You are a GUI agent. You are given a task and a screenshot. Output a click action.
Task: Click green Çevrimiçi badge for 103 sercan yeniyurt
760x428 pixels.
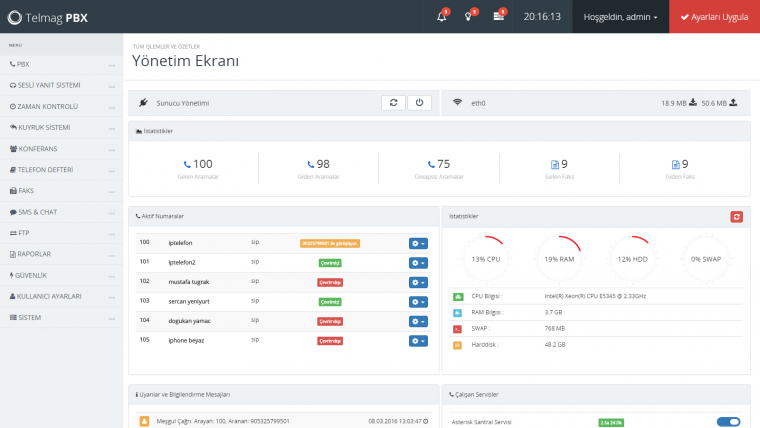point(330,301)
